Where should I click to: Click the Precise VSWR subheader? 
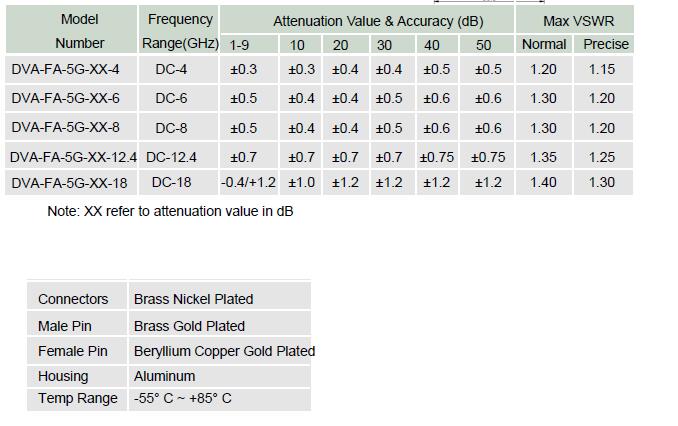(x=606, y=44)
